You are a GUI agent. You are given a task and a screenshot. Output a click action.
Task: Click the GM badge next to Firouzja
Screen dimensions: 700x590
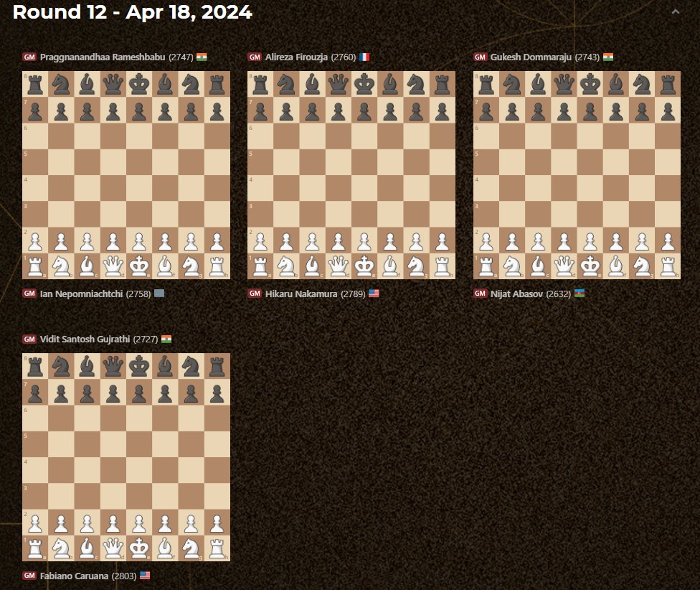(x=255, y=57)
